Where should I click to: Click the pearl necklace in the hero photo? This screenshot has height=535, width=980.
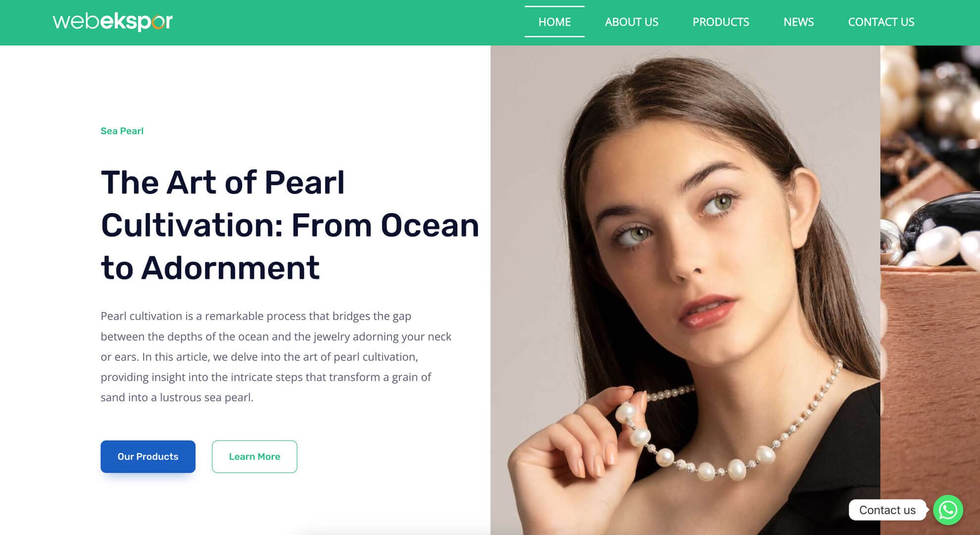point(728,436)
